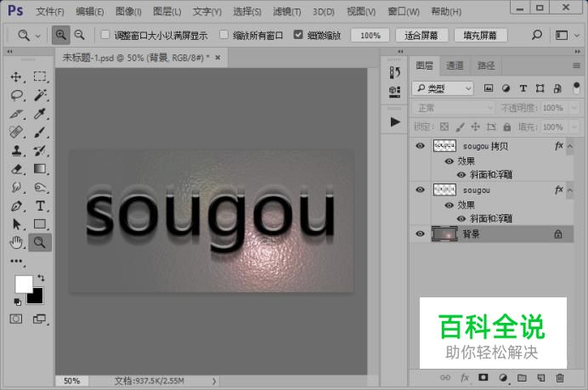The width and height of the screenshot is (588, 390).
Task: Click the add layer mask icon
Action: point(483,377)
